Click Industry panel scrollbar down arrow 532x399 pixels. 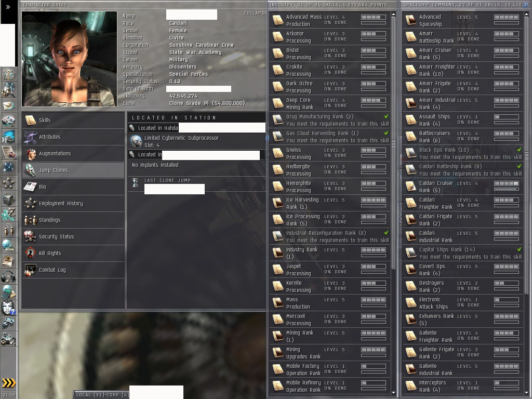394,393
